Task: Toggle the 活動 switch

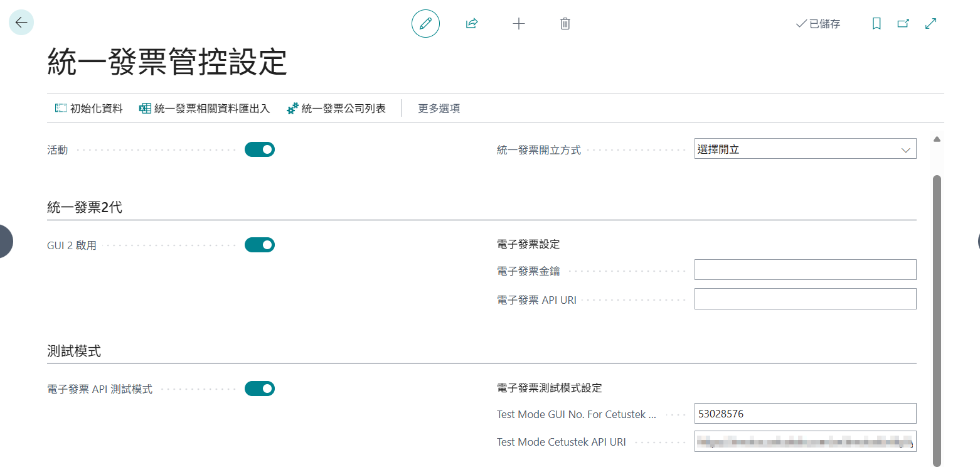Action: [x=260, y=149]
